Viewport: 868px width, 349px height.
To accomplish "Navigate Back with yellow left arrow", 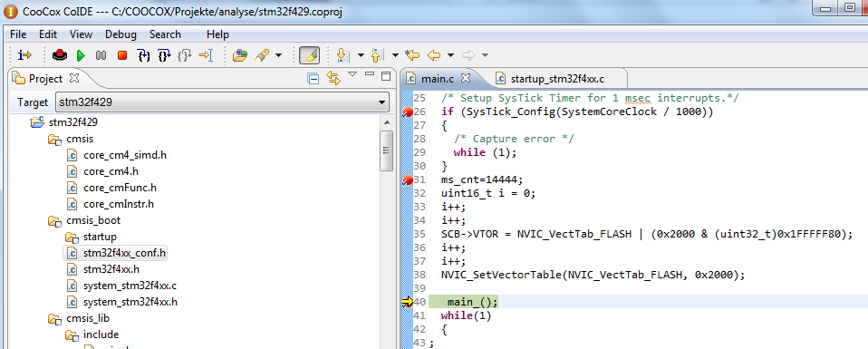I will point(434,55).
